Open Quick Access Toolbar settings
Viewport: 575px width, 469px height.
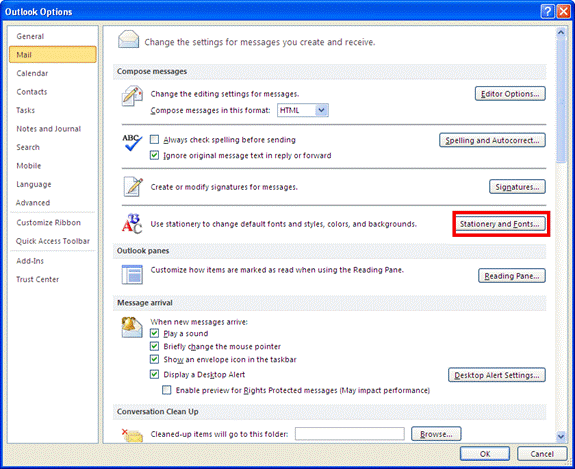coord(53,241)
